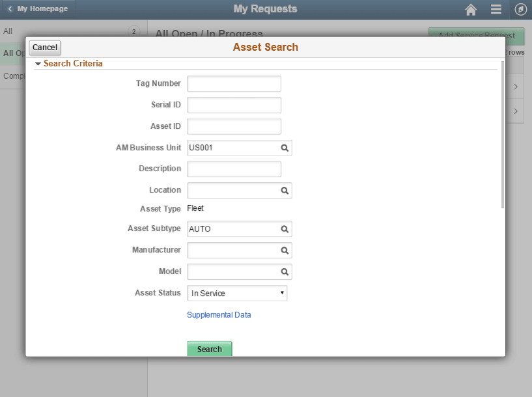Open the AM Business Unit lookup magnifier
This screenshot has height=397, width=532.
285,148
